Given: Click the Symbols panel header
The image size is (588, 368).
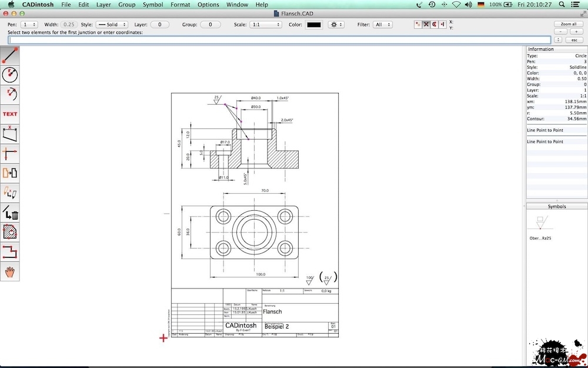Looking at the screenshot, I should point(557,207).
